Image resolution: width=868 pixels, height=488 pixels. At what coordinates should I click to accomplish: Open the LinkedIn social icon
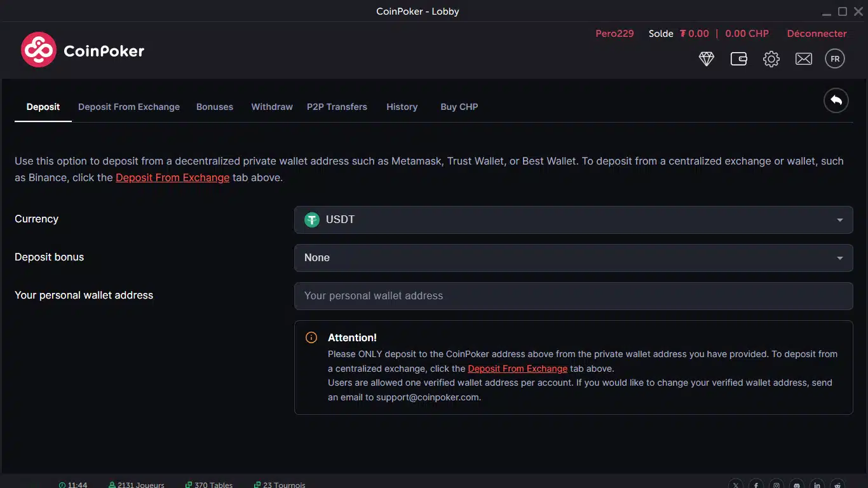(817, 485)
